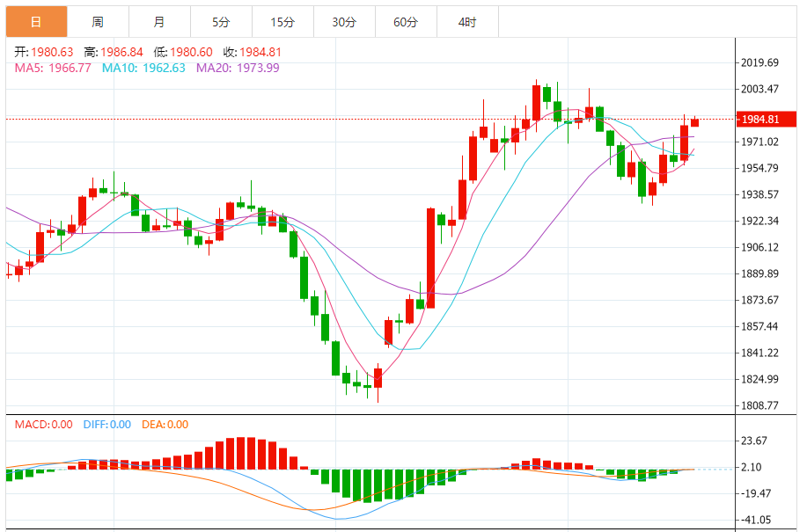This screenshot has height=532, width=807.
Task: Click the MA5: 1966.77 indicator label
Action: tap(53, 68)
